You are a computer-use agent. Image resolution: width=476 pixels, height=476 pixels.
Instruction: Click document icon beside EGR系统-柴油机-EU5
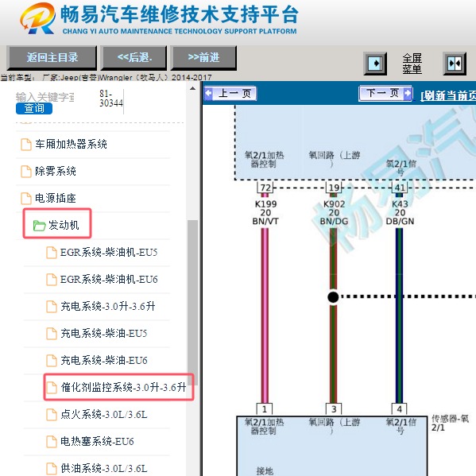(x=52, y=253)
